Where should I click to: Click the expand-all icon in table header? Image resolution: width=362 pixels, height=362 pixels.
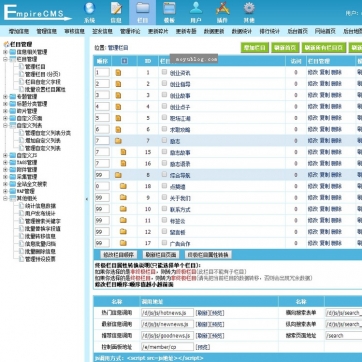[124, 61]
